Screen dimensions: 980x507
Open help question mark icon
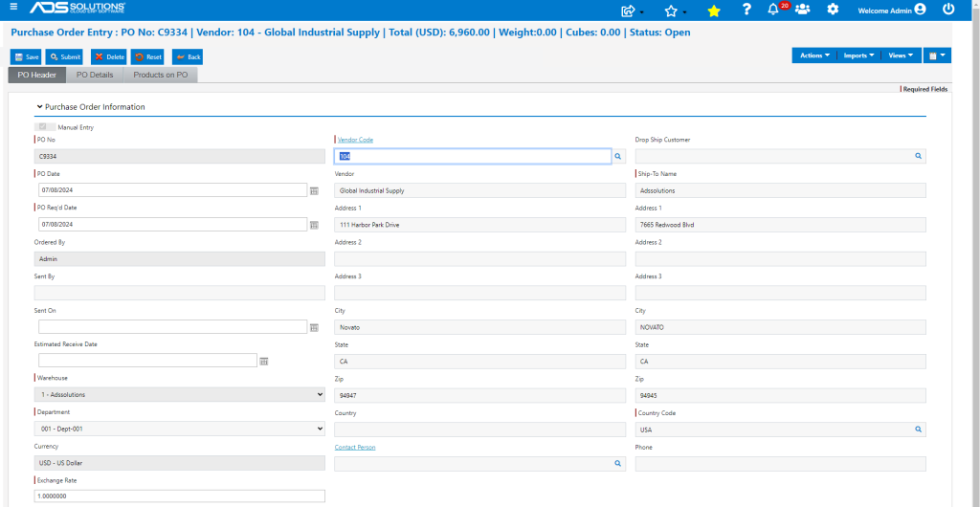tap(746, 10)
